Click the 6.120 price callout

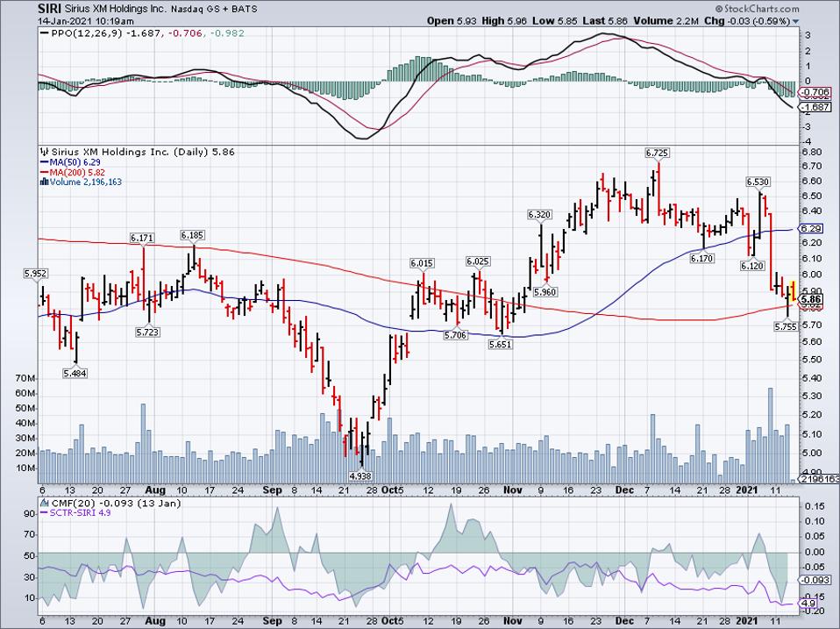click(x=752, y=266)
